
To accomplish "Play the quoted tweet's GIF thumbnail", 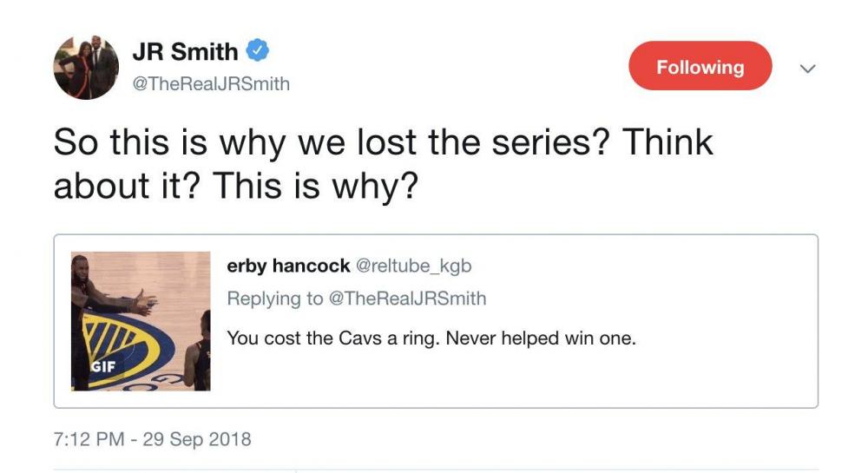I will pyautogui.click(x=141, y=321).
